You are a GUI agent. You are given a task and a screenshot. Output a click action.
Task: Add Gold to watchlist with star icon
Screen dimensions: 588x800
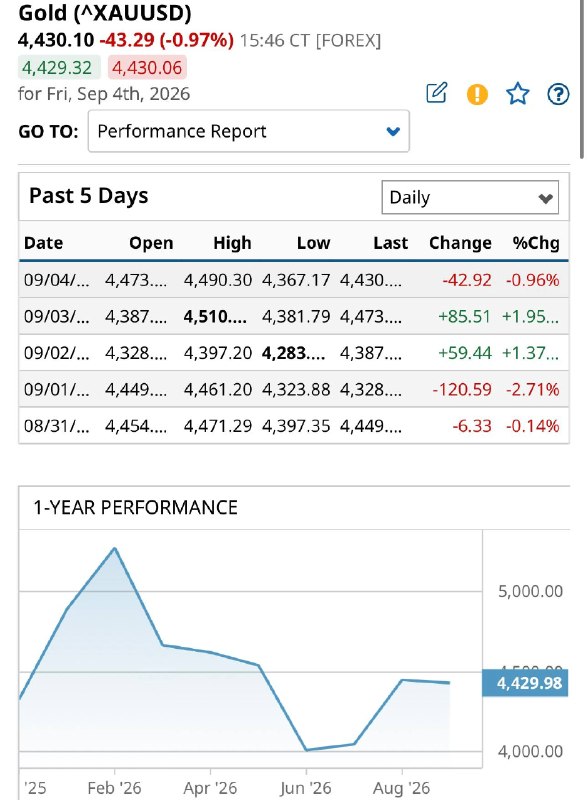click(517, 93)
